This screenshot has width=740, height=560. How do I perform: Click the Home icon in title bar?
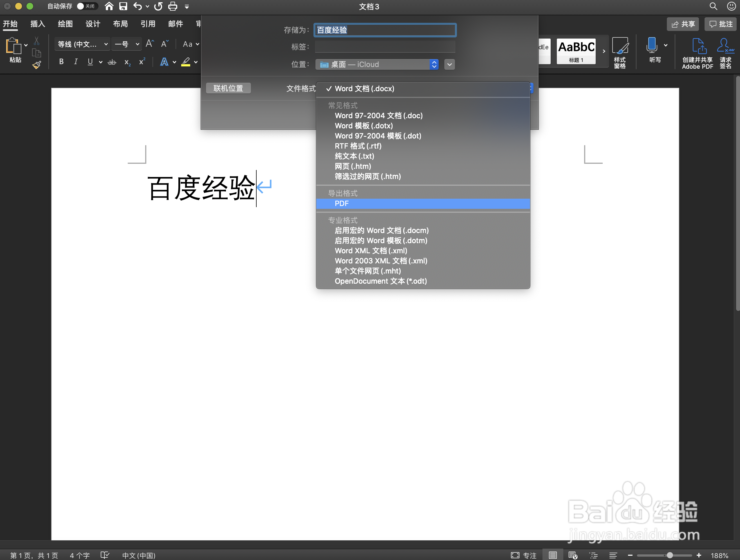(109, 6)
